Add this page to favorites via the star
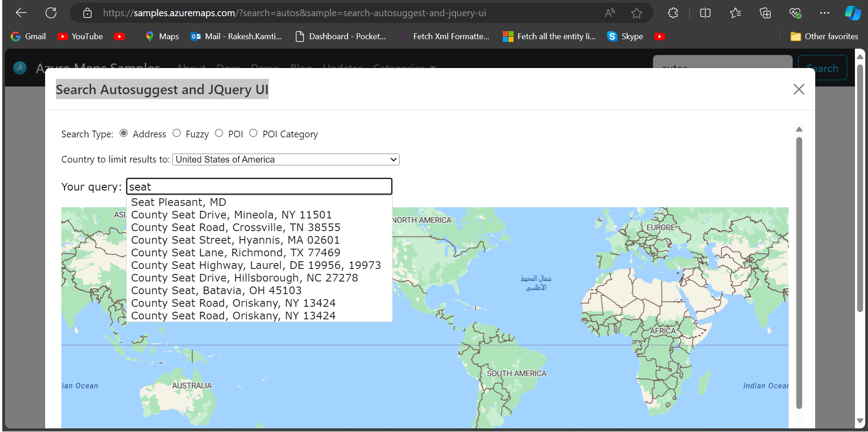The height and width of the screenshot is (432, 868). click(x=637, y=13)
